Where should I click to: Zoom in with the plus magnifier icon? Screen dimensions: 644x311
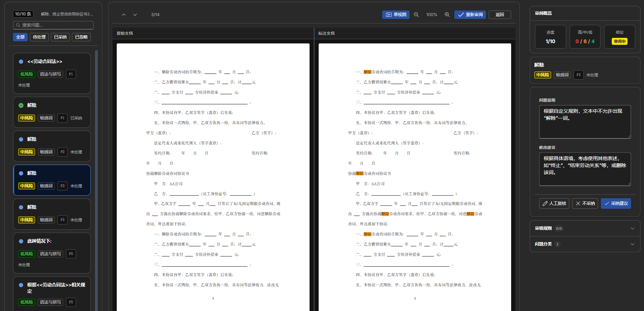pyautogui.click(x=447, y=15)
